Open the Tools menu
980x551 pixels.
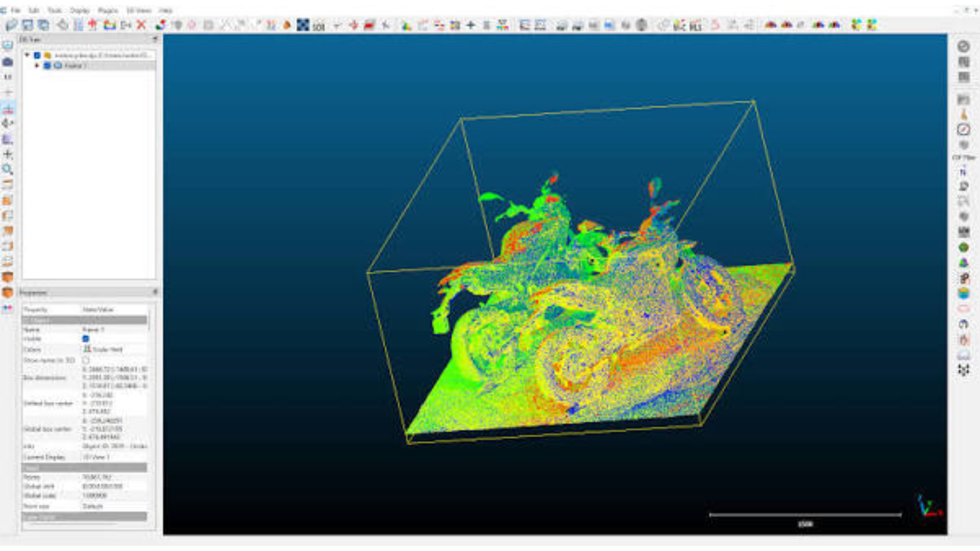(55, 10)
